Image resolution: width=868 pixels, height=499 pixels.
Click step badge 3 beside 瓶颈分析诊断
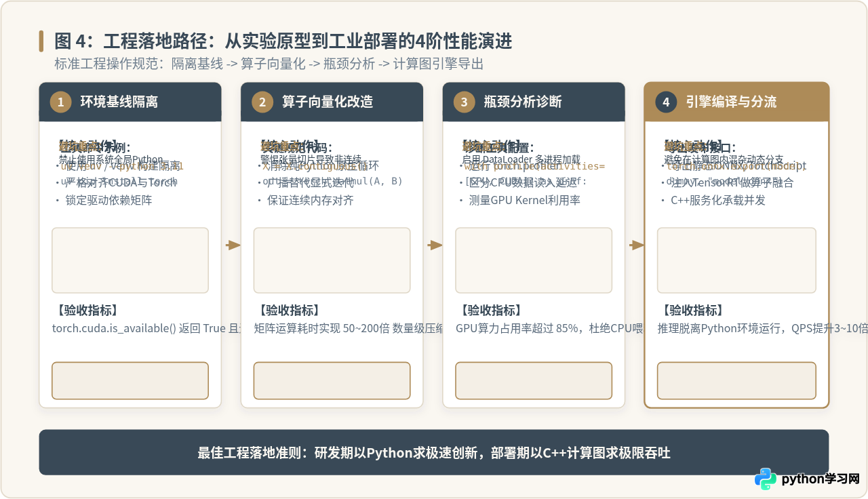click(465, 102)
